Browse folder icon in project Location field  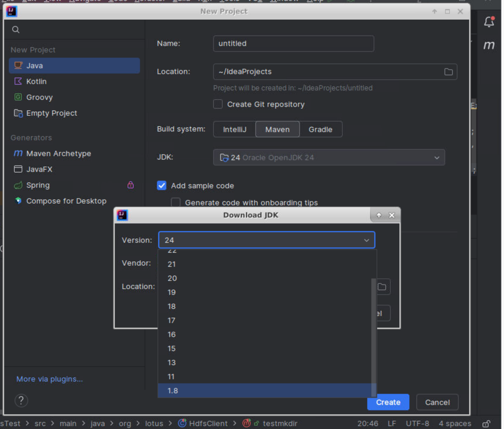coord(448,72)
